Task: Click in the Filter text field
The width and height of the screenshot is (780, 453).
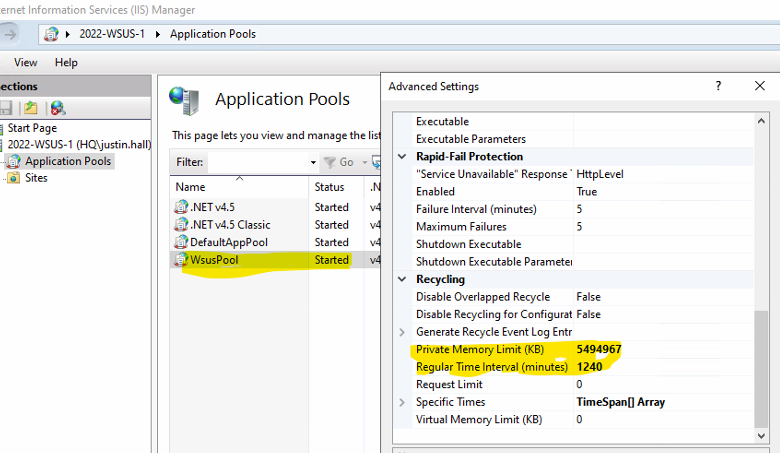Action: click(258, 162)
